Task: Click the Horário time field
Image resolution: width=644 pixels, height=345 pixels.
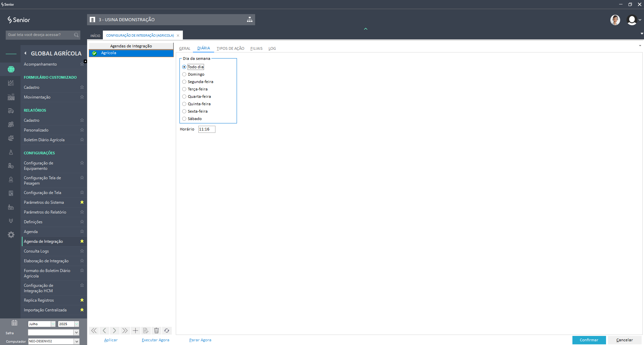Action: point(207,129)
